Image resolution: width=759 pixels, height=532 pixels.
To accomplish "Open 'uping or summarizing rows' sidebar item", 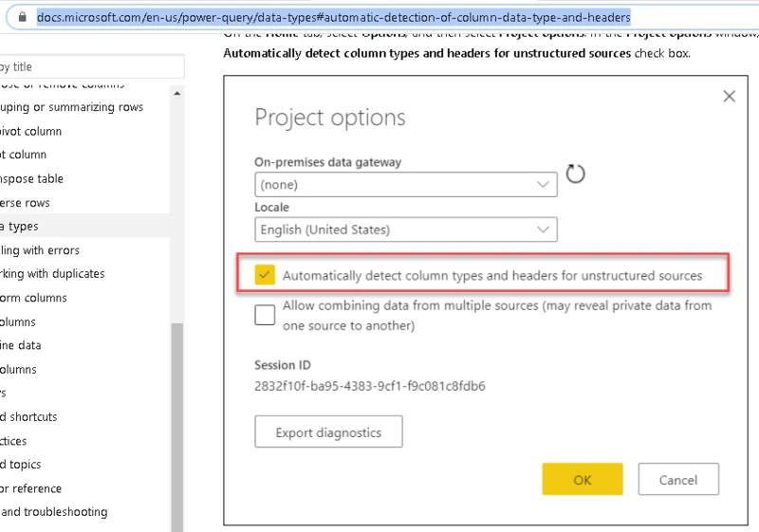I will [71, 107].
